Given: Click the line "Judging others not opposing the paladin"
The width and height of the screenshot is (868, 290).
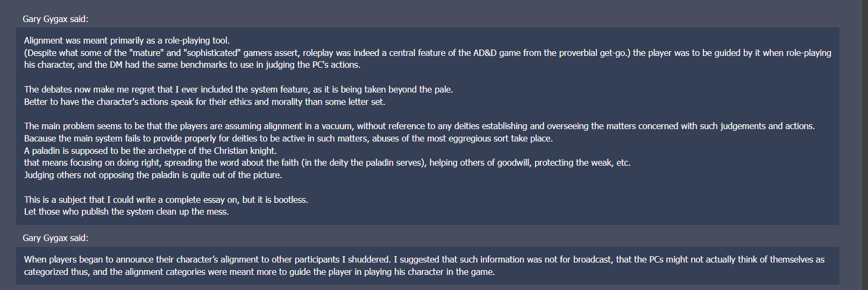Looking at the screenshot, I should (x=153, y=175).
